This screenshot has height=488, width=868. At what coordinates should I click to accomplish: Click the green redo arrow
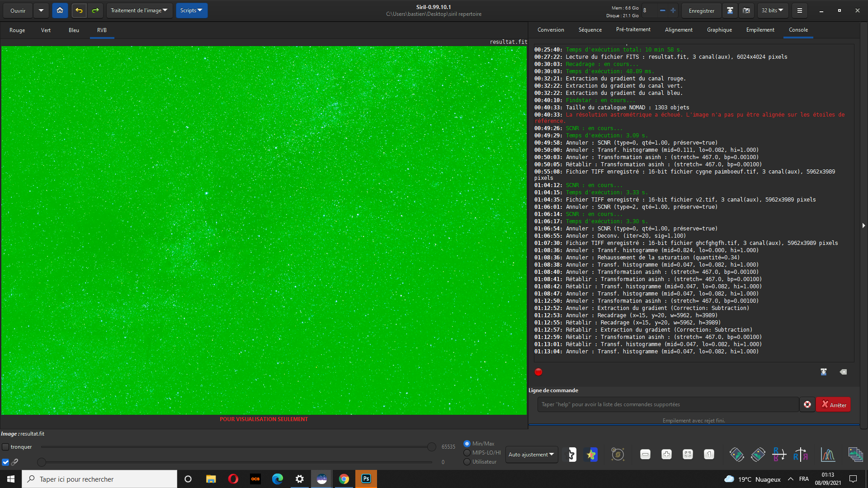[95, 10]
